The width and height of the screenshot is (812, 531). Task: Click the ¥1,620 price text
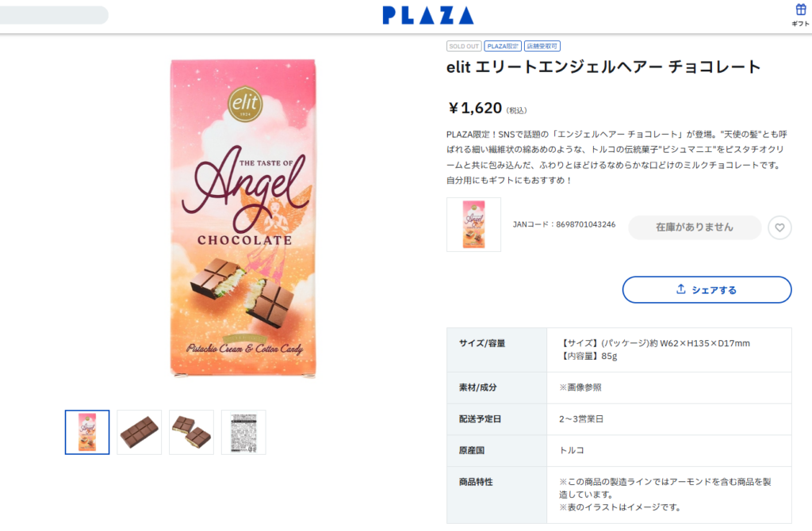click(x=475, y=108)
